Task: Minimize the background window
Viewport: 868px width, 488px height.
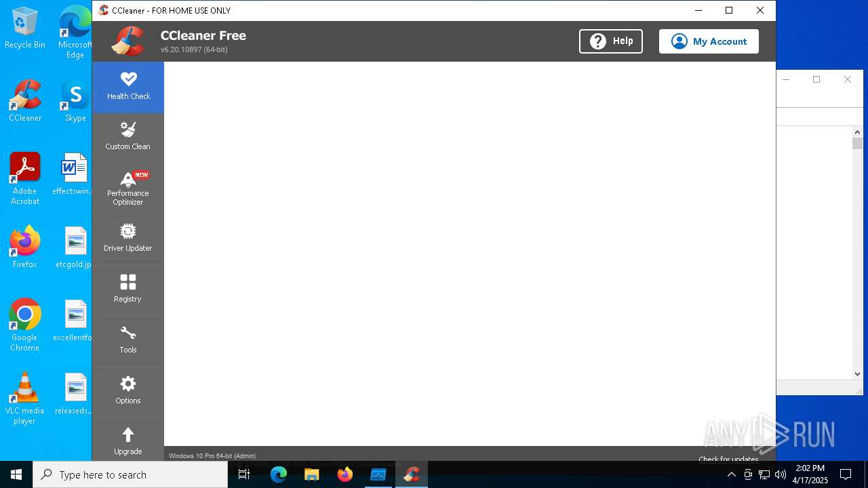Action: [786, 79]
